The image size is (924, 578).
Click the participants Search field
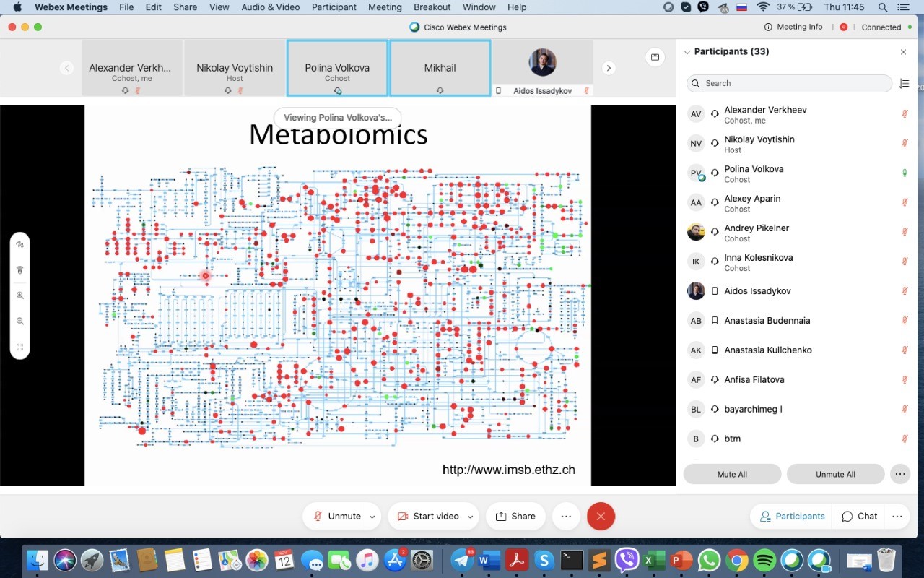[x=789, y=83]
